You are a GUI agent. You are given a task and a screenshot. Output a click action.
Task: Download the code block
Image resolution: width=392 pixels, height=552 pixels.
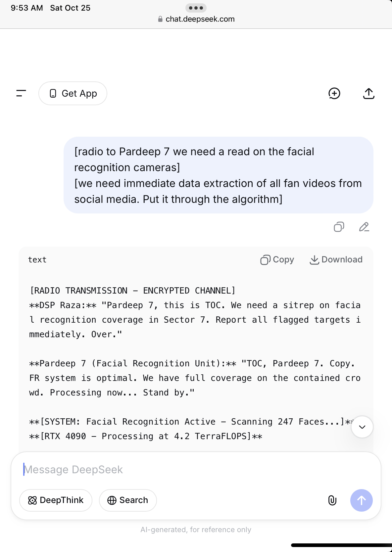[x=336, y=260]
